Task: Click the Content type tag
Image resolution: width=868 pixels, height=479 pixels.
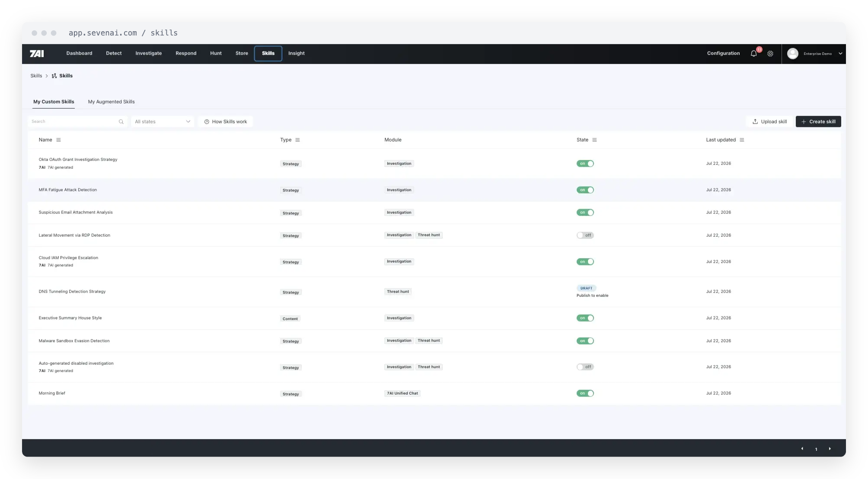Action: [x=290, y=319]
